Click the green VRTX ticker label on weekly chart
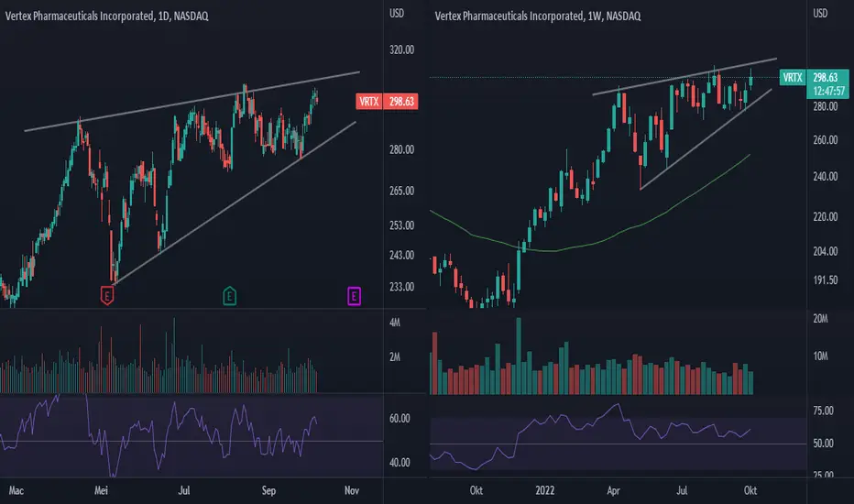This screenshot has width=854, height=504. coord(793,77)
